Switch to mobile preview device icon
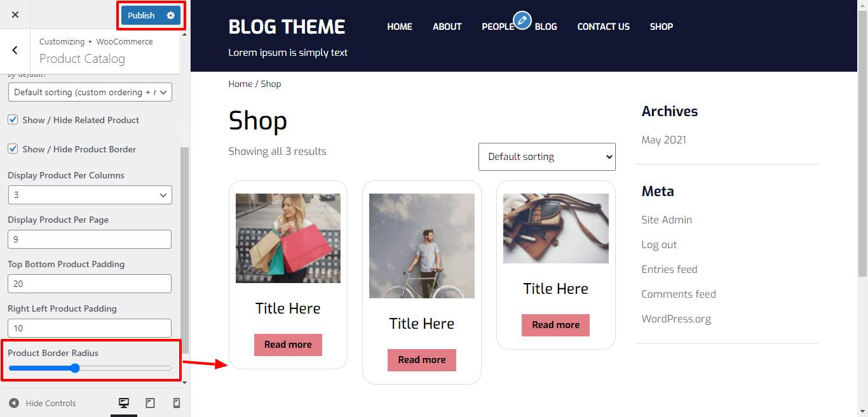This screenshot has width=868, height=417. (x=177, y=403)
